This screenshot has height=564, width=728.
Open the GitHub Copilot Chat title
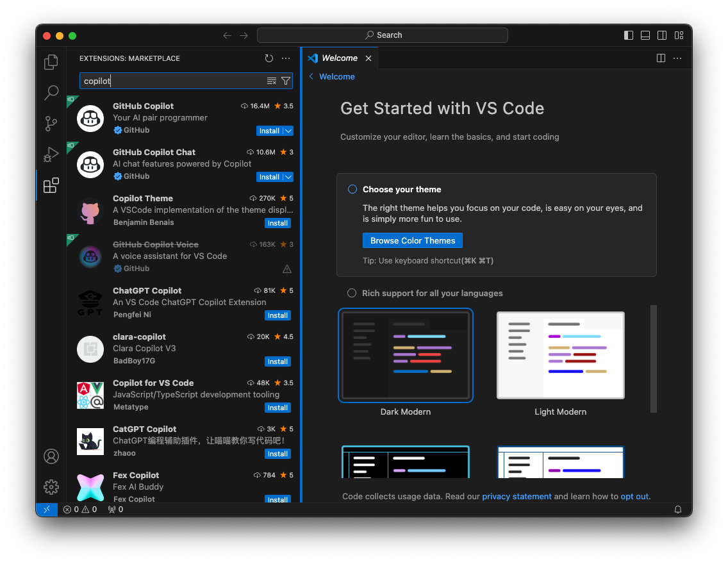[154, 152]
